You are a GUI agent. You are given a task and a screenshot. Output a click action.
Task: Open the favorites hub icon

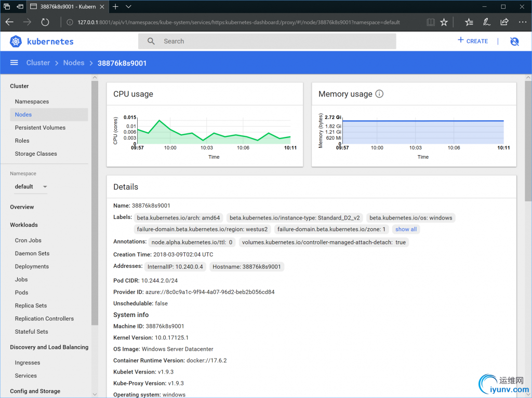(x=469, y=22)
